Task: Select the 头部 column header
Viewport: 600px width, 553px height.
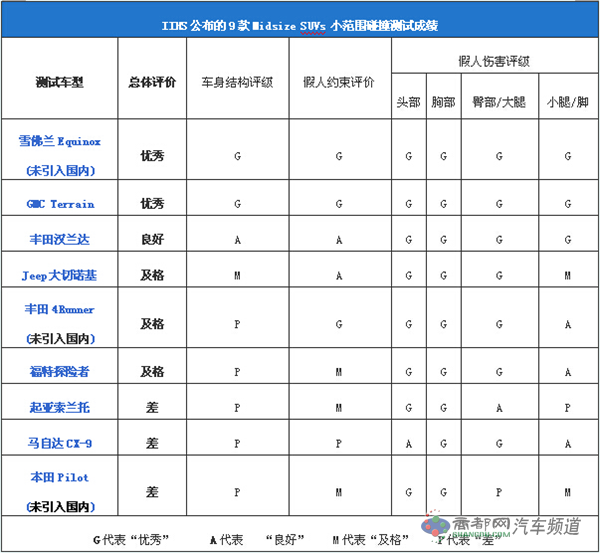Action: tap(409, 102)
